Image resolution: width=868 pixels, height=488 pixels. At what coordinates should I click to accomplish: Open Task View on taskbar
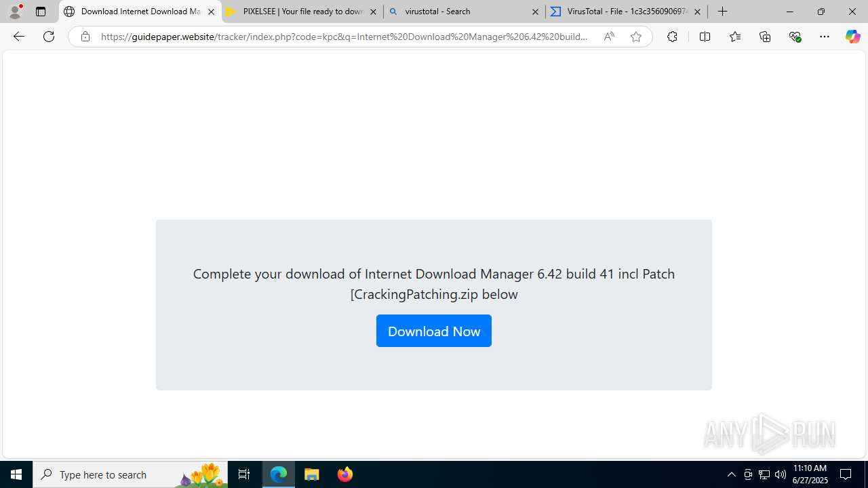pyautogui.click(x=244, y=474)
